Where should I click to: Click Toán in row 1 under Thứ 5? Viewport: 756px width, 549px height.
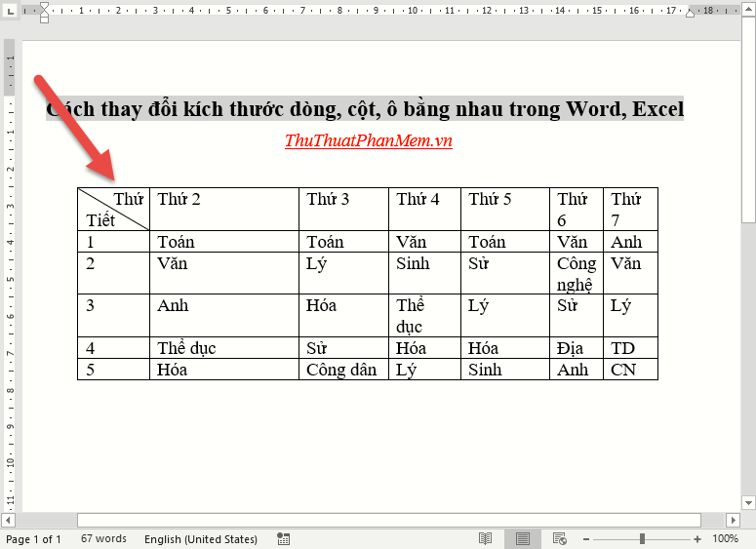pyautogui.click(x=505, y=242)
